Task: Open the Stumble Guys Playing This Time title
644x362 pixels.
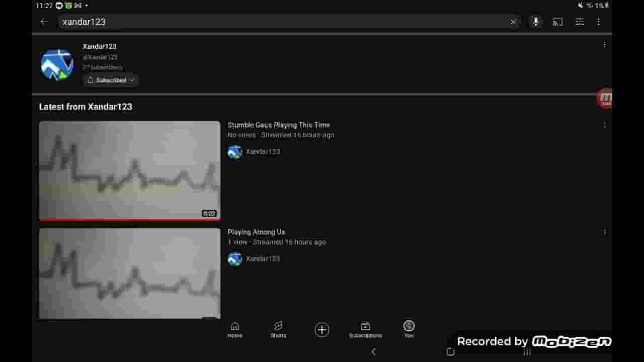Action: click(x=279, y=125)
